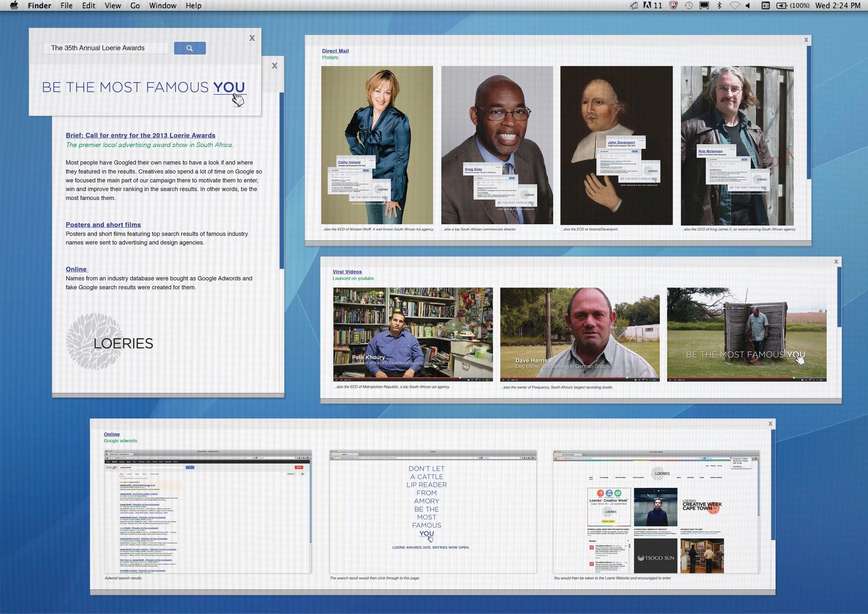Close the Direct Mail posters window

[806, 40]
